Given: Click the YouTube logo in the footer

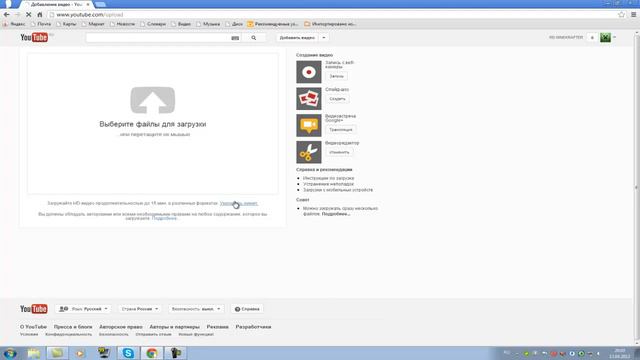Looking at the screenshot, I should (x=34, y=309).
